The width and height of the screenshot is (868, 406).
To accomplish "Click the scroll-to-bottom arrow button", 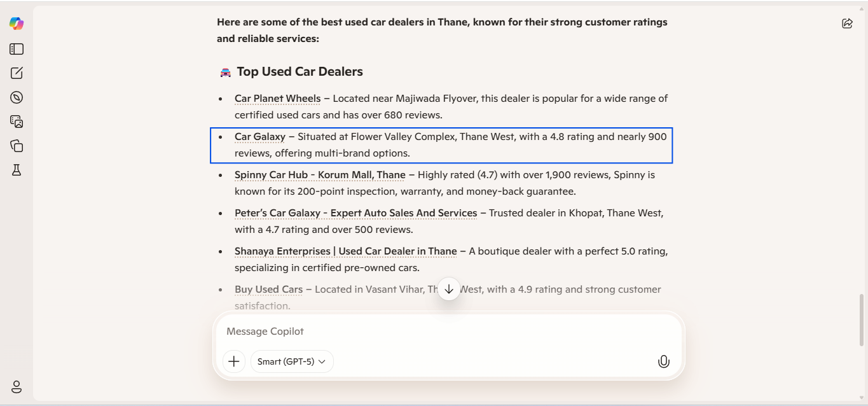I will [449, 289].
